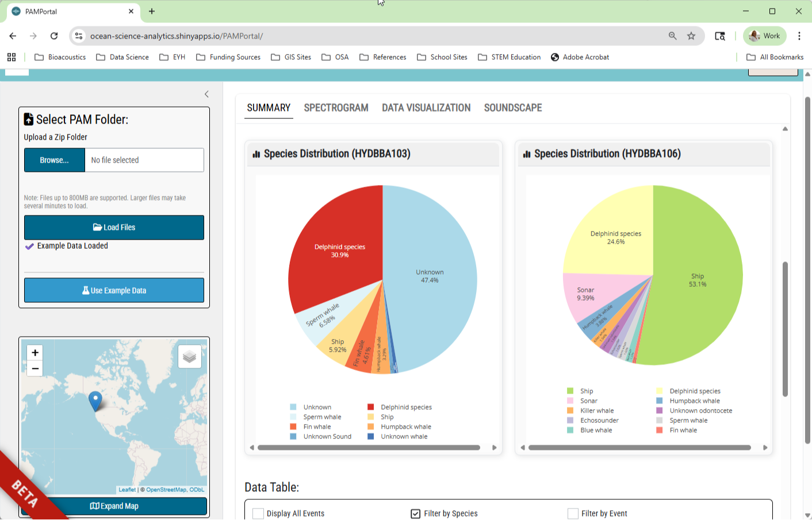Click the address bar URL
Image resolution: width=812 pixels, height=520 pixels.
tap(177, 36)
